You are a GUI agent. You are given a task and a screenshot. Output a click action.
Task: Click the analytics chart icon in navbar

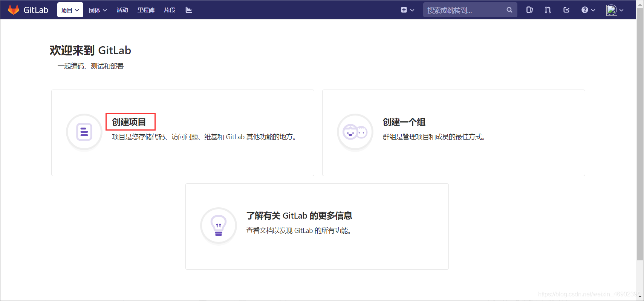pyautogui.click(x=189, y=10)
